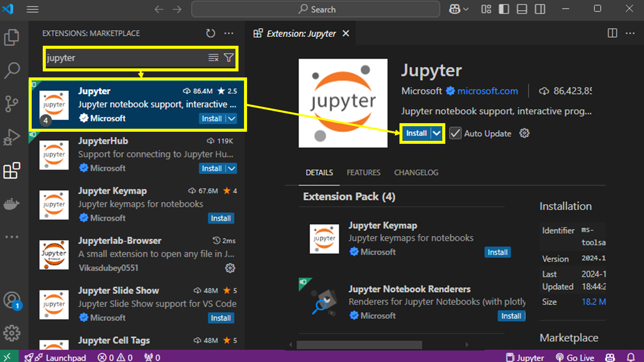
Task: Open the Run and Debug view
Action: coord(12,137)
